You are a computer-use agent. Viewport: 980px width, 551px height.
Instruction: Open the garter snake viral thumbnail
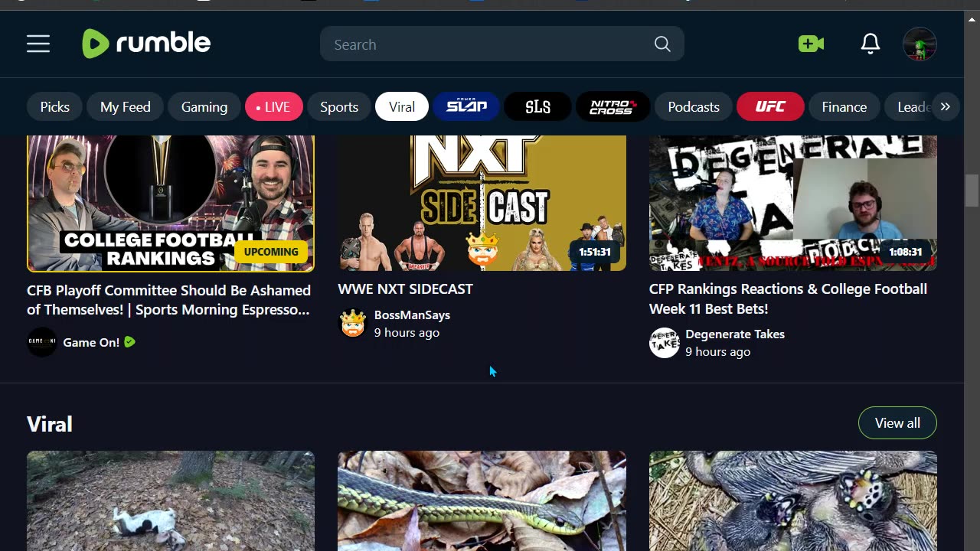pos(482,500)
